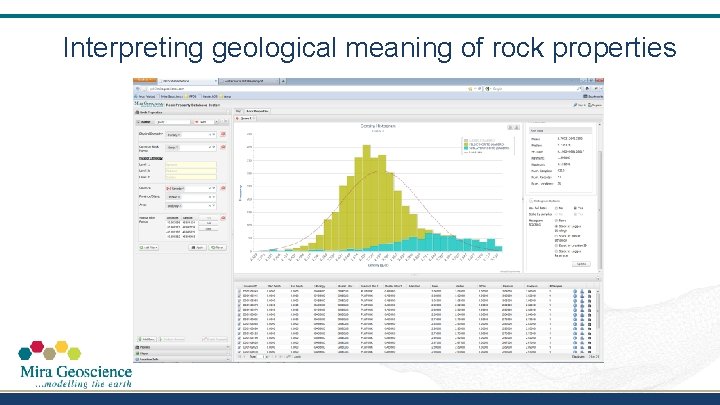
Task: Click the last link at the app header's right
Action: pos(595,105)
